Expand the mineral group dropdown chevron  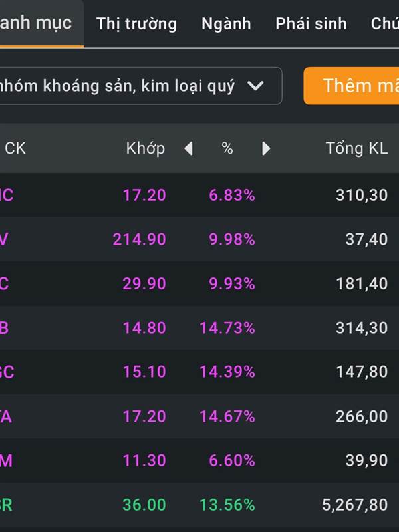255,86
